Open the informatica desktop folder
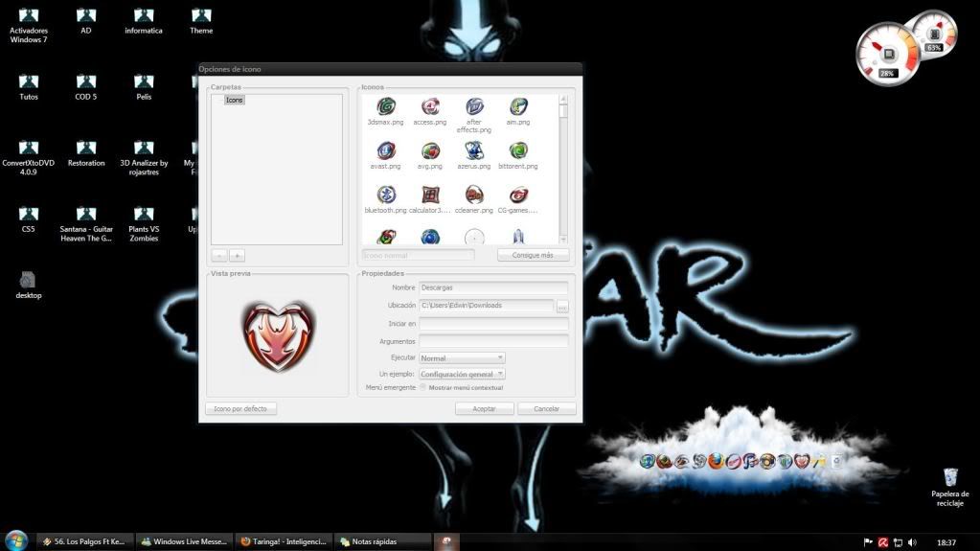Image resolution: width=980 pixels, height=551 pixels. (144, 21)
